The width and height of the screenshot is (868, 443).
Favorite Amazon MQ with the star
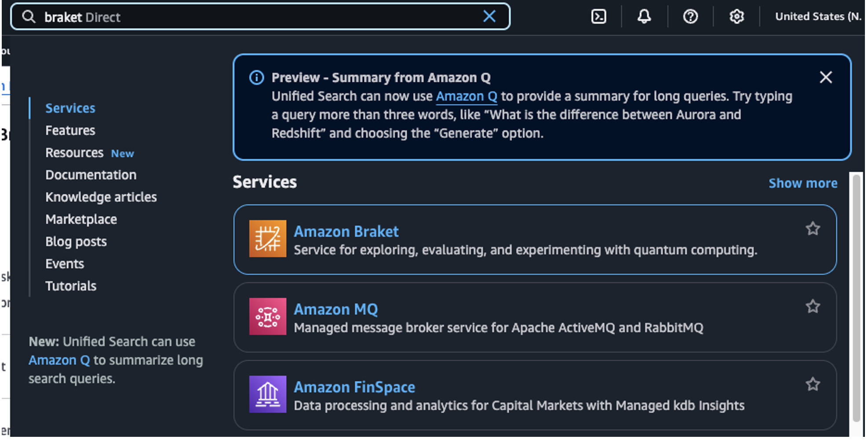(813, 306)
